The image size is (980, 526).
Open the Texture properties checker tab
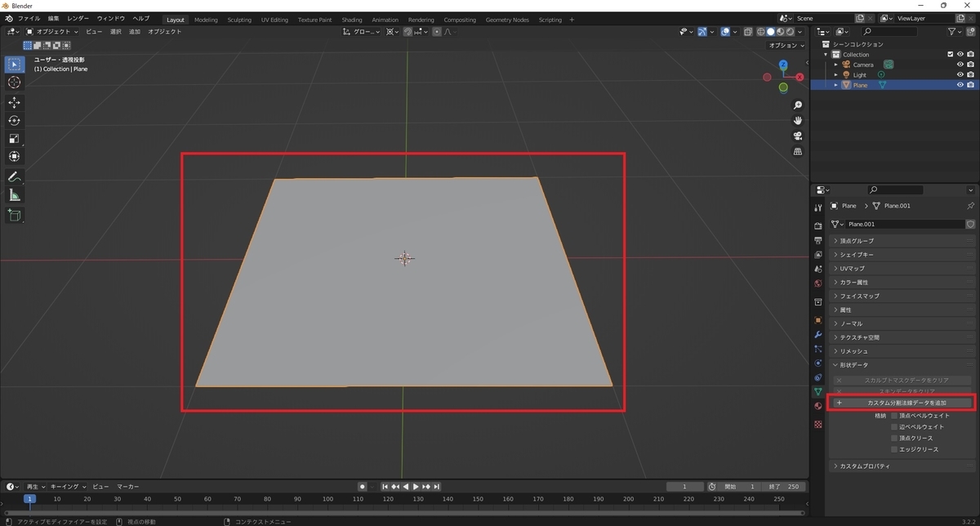tap(818, 425)
